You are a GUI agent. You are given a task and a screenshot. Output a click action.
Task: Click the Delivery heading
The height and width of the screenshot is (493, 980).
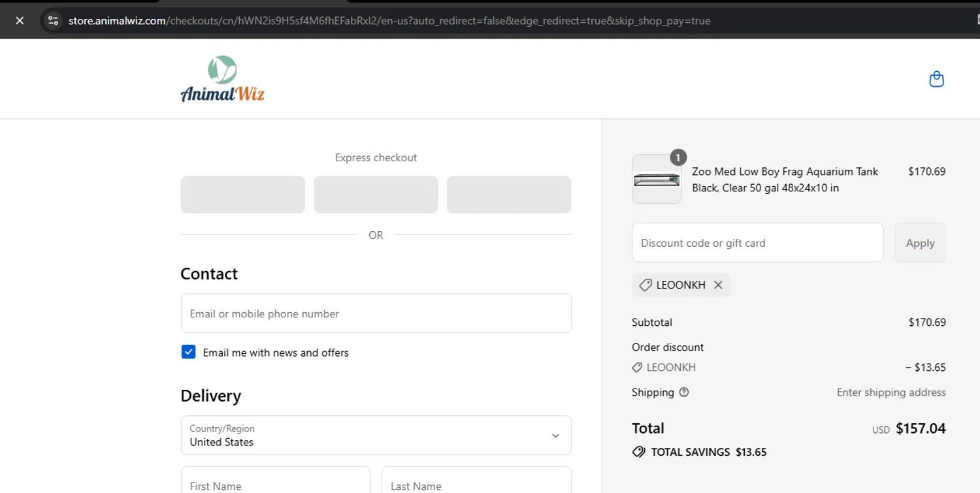(x=211, y=396)
